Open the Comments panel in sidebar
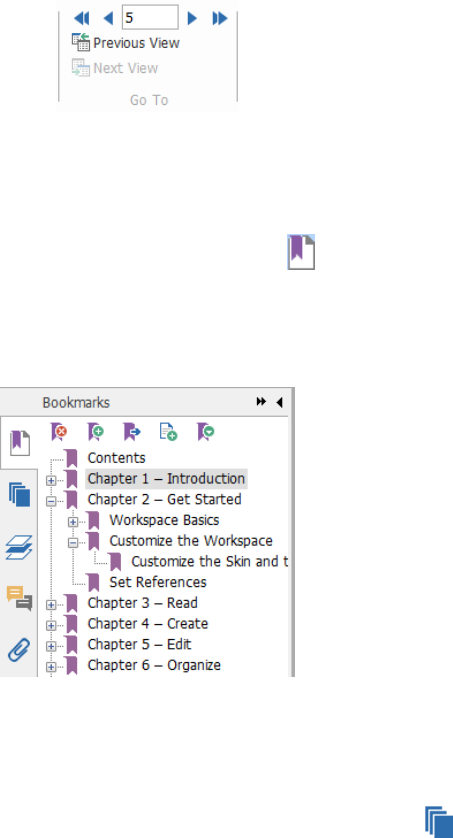Image resolution: width=453 pixels, height=838 pixels. tap(19, 598)
